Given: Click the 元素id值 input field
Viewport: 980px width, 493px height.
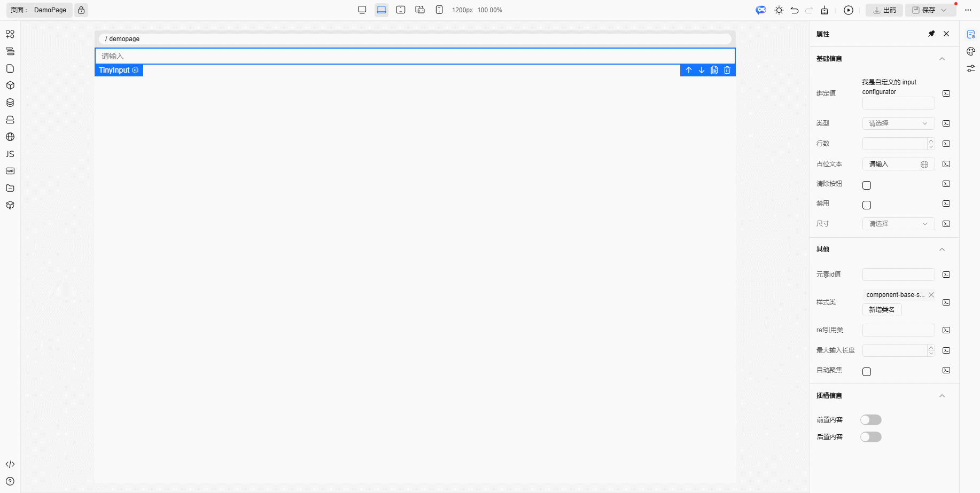Looking at the screenshot, I should pyautogui.click(x=898, y=275).
